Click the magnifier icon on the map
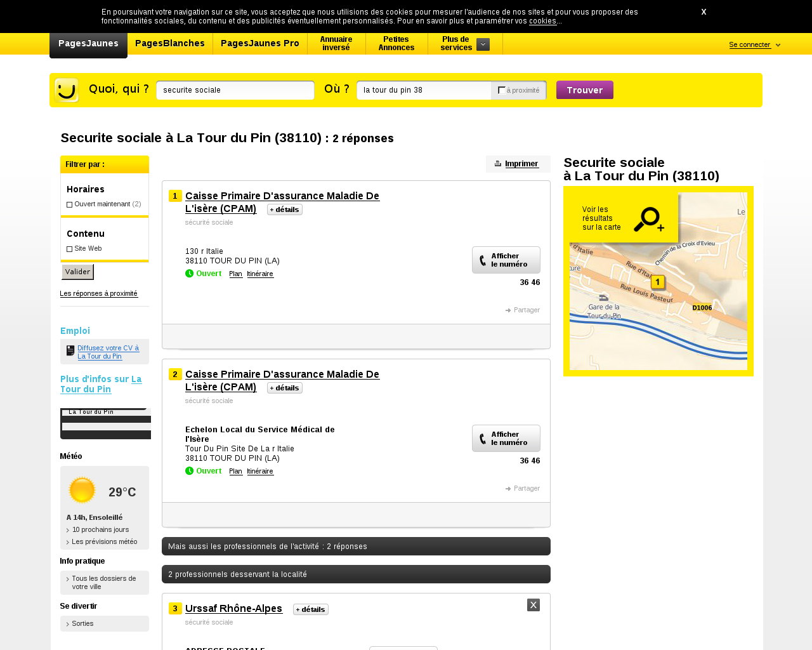The image size is (812, 650). click(648, 220)
